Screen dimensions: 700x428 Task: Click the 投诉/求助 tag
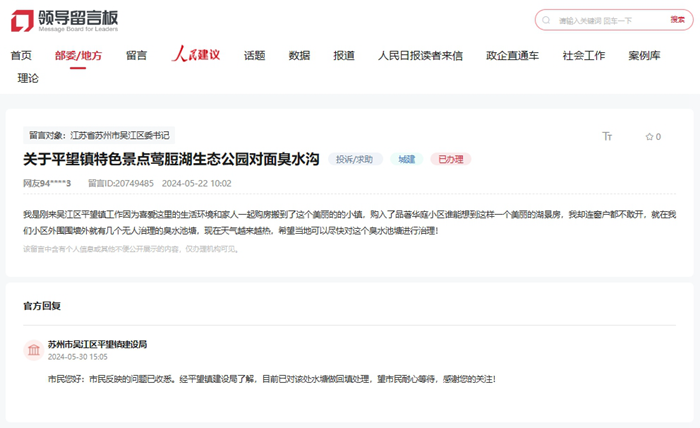(355, 159)
